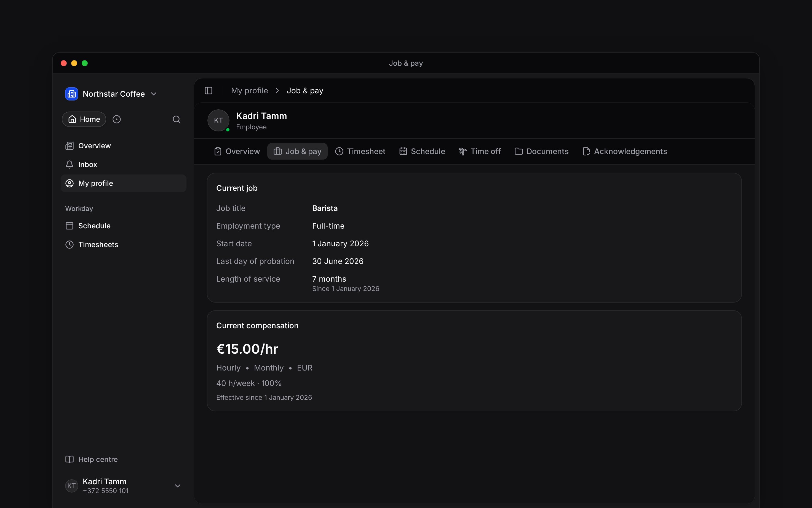Open the Acknowledgements tab
The height and width of the screenshot is (508, 812).
click(625, 152)
